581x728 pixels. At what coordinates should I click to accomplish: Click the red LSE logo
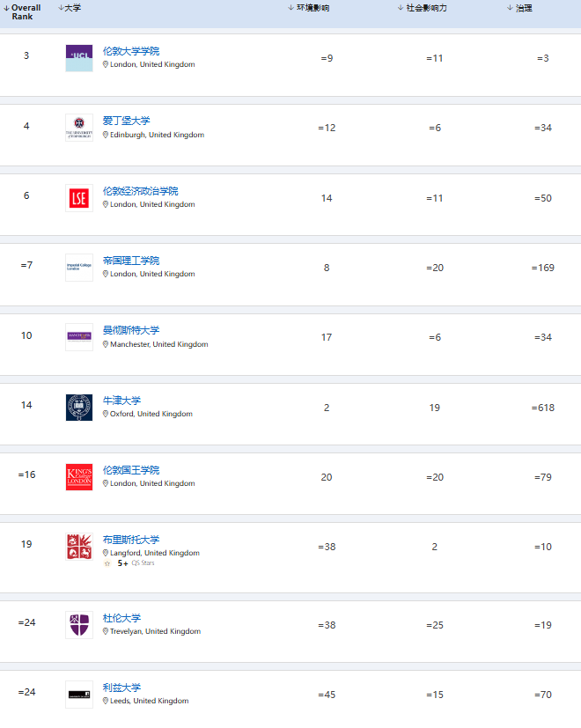78,198
